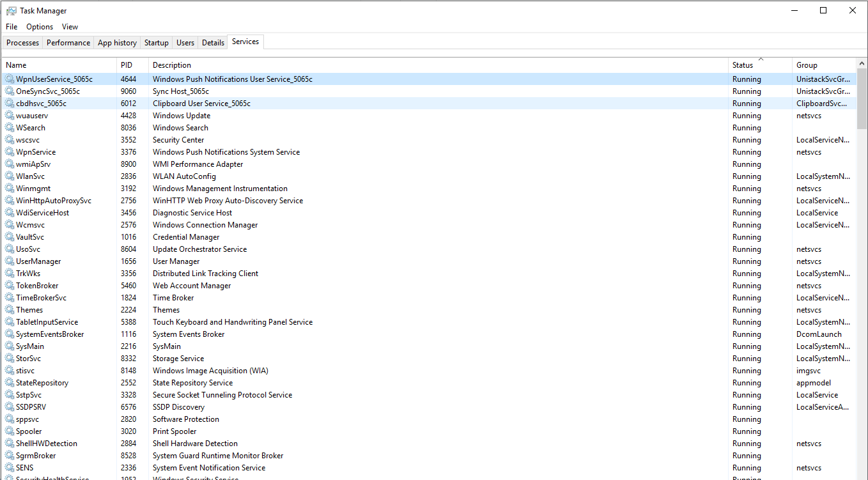The image size is (868, 480).
Task: Click the wscsvc service gear icon
Action: [x=10, y=140]
